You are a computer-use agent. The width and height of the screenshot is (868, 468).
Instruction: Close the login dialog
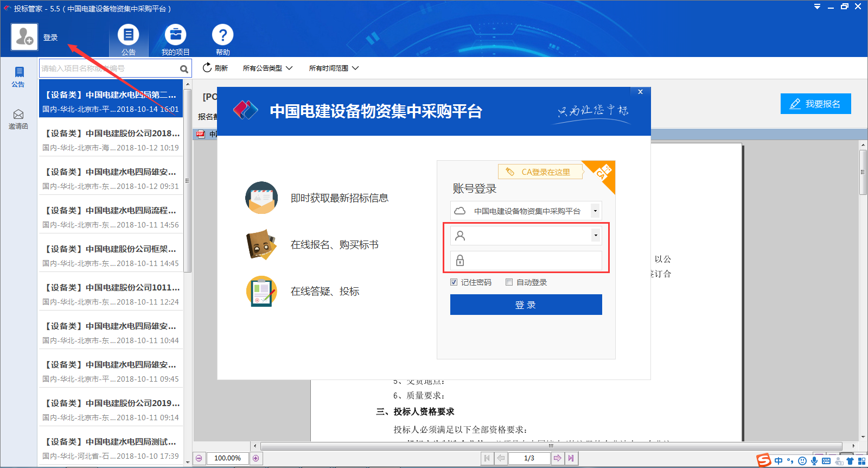coord(640,92)
